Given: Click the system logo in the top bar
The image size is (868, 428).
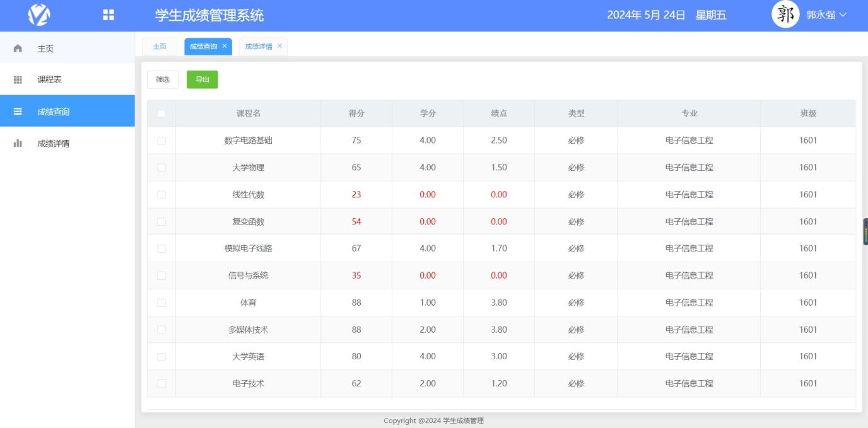Looking at the screenshot, I should (38, 14).
